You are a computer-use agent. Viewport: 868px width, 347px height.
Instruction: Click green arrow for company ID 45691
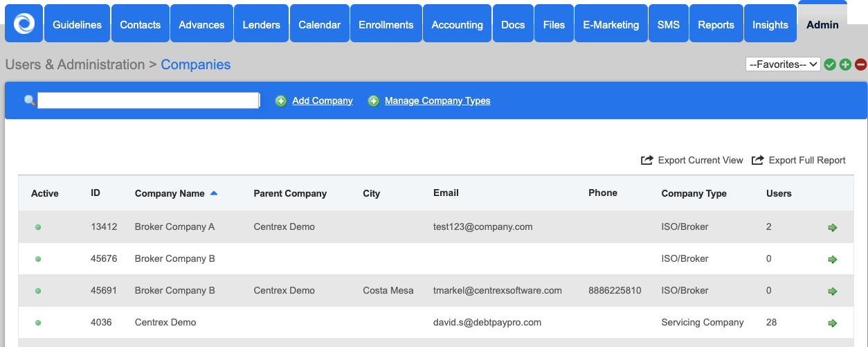(833, 291)
